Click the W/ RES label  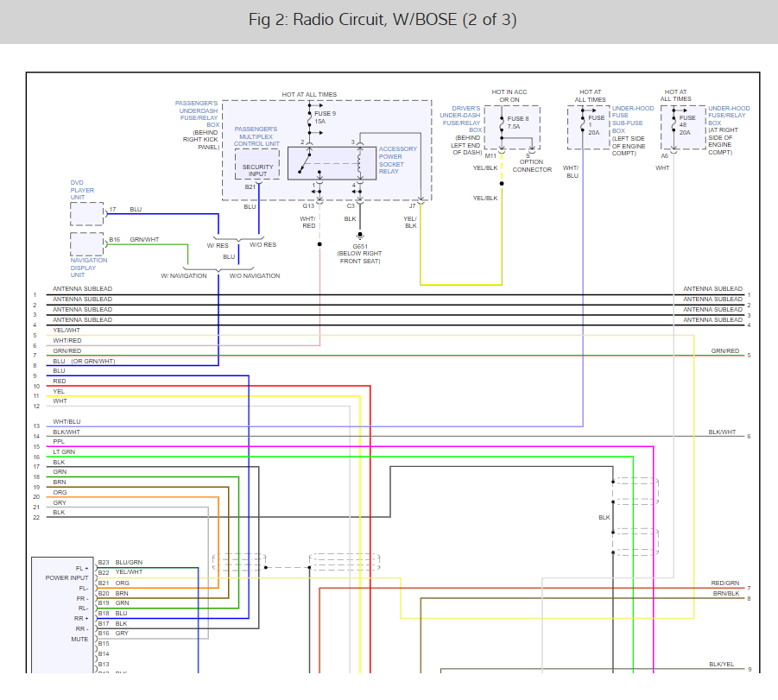tap(218, 245)
